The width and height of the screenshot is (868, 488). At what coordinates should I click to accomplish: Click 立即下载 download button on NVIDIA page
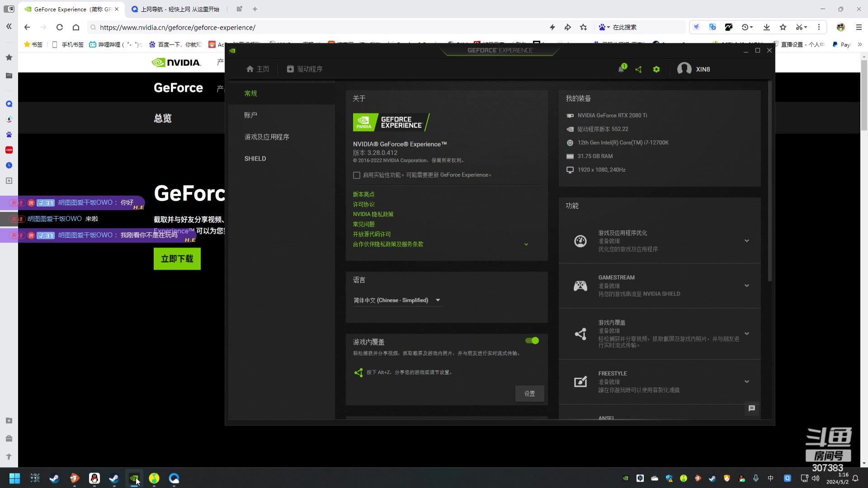177,259
